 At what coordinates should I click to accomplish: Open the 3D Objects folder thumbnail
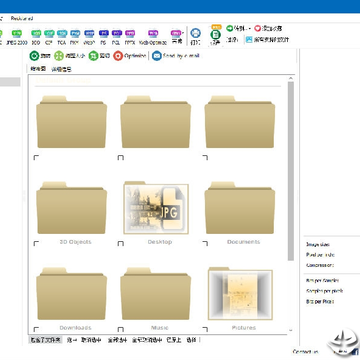[72, 208]
